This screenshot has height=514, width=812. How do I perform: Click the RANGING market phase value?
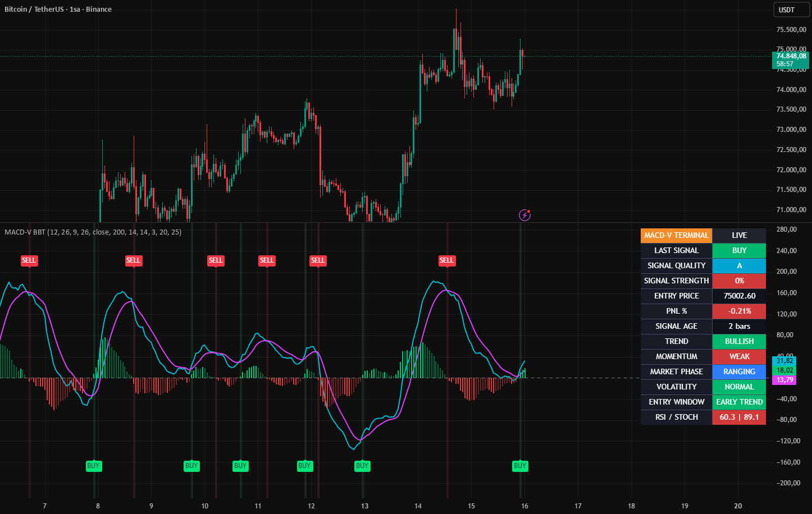[x=739, y=372]
